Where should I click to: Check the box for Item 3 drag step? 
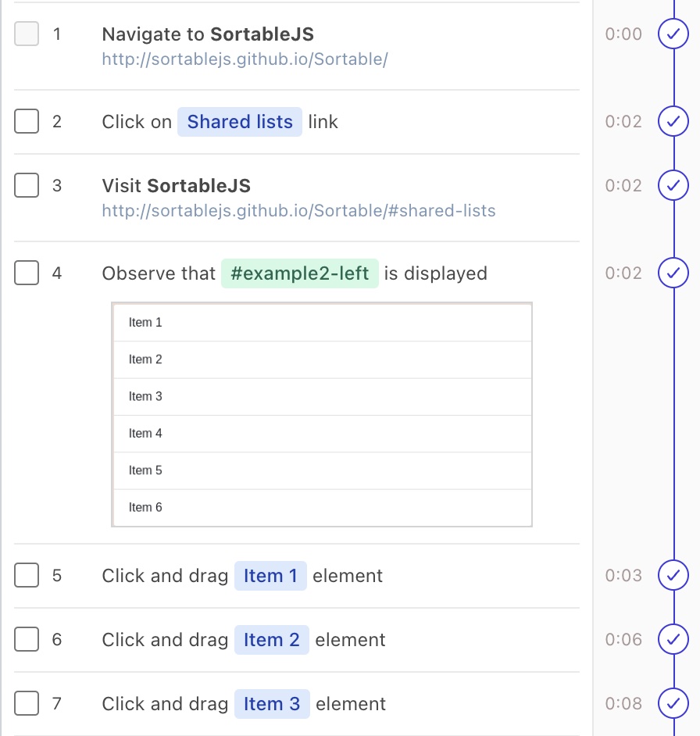coord(26,703)
